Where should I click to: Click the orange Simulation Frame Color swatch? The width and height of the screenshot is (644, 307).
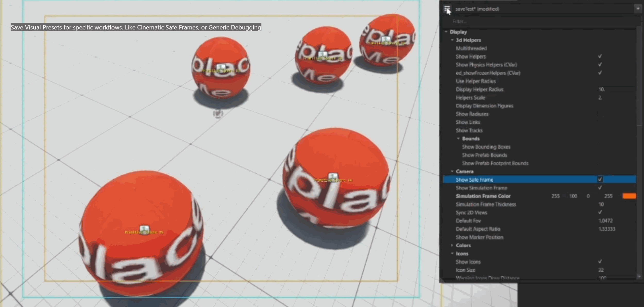pyautogui.click(x=629, y=196)
